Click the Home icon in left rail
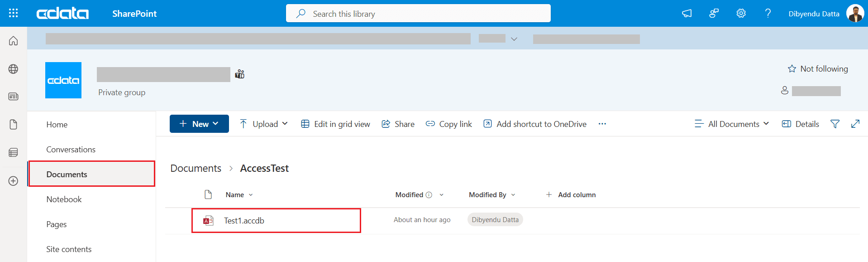The height and width of the screenshot is (262, 868). [x=13, y=41]
